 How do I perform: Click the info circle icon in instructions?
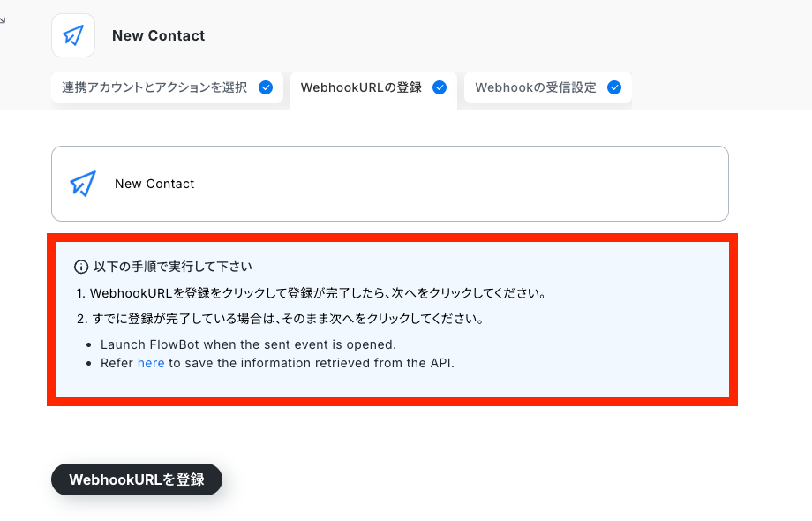click(x=81, y=267)
